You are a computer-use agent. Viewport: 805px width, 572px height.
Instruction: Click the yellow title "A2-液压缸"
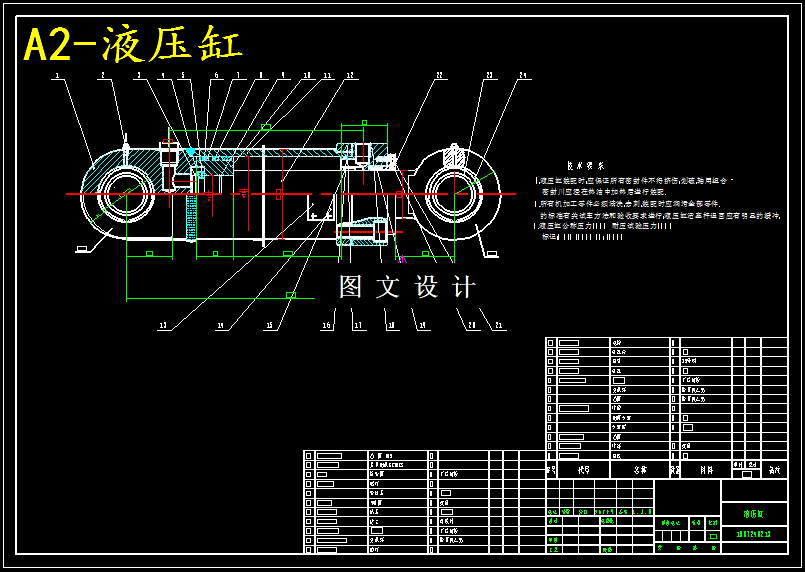(x=133, y=44)
